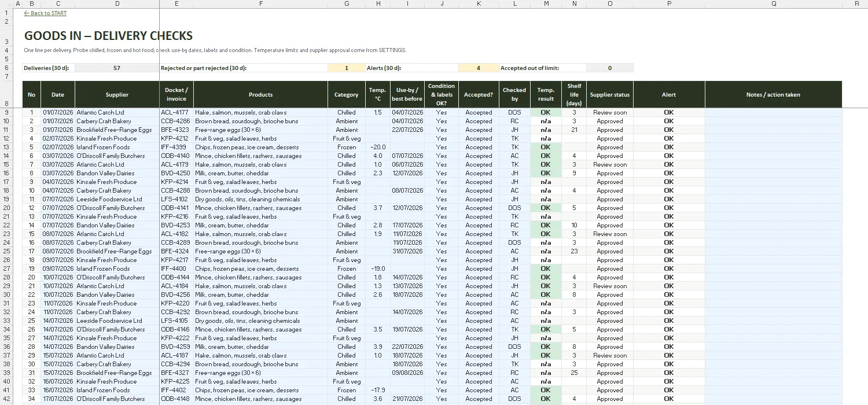Select docket cell IFF-4399
The image size is (868, 405).
(176, 147)
